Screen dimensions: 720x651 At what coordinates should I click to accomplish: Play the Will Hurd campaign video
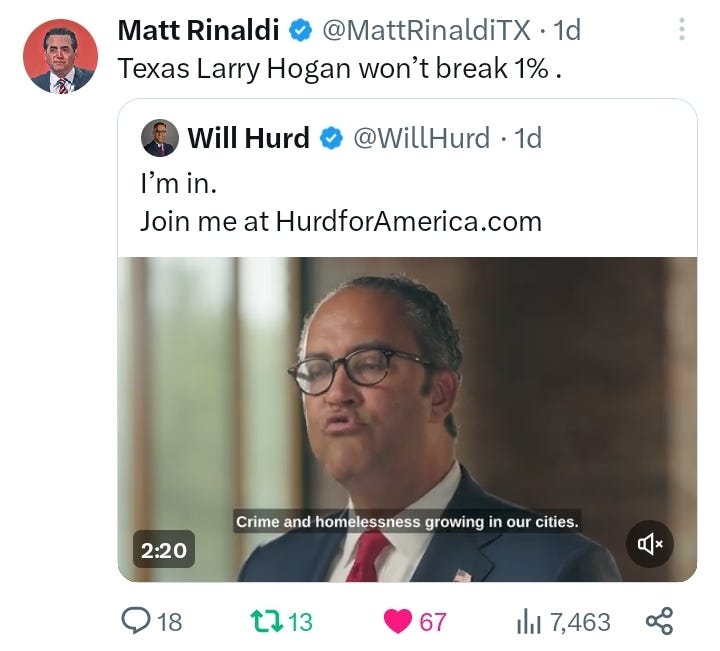pos(407,420)
